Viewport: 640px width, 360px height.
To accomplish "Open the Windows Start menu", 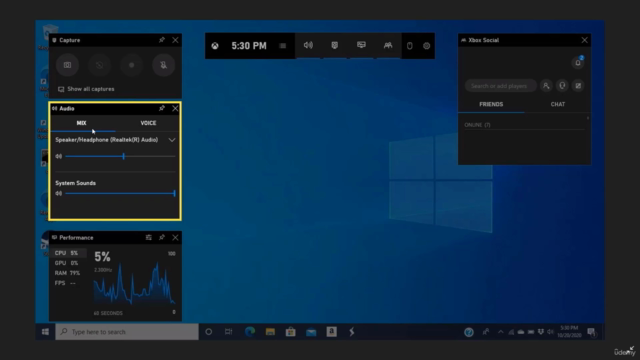I will pyautogui.click(x=45, y=332).
